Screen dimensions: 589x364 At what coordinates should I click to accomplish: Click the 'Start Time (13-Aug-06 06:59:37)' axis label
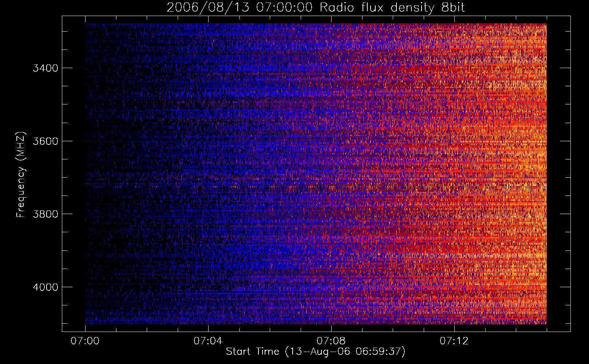(x=316, y=351)
